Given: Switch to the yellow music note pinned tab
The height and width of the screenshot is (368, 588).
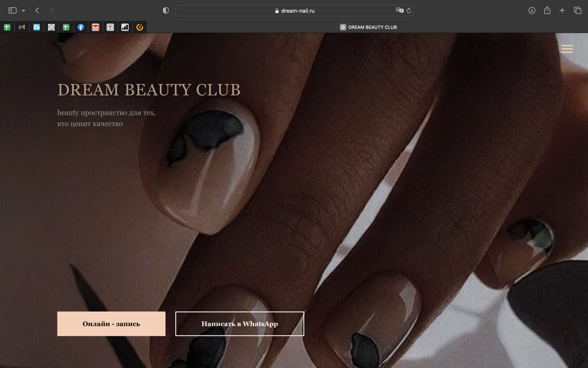Looking at the screenshot, I should point(140,27).
